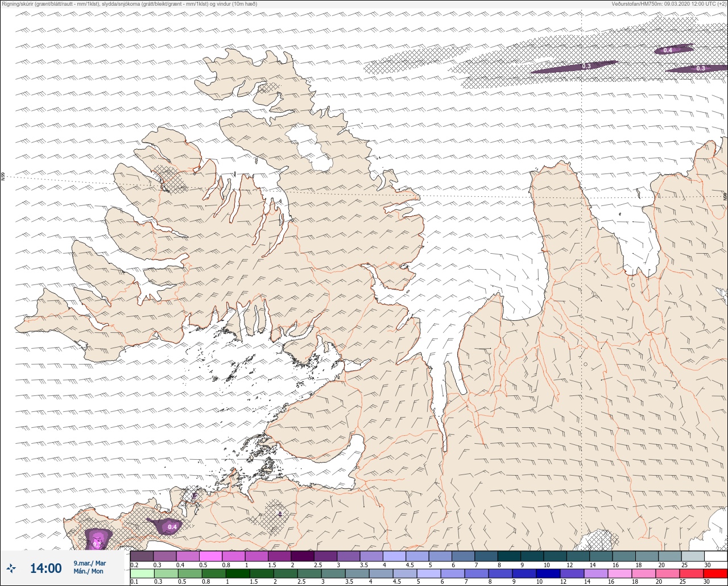Pick the 0.2 dusky purple top-row legend swatch
728x586 pixels.
pos(142,556)
